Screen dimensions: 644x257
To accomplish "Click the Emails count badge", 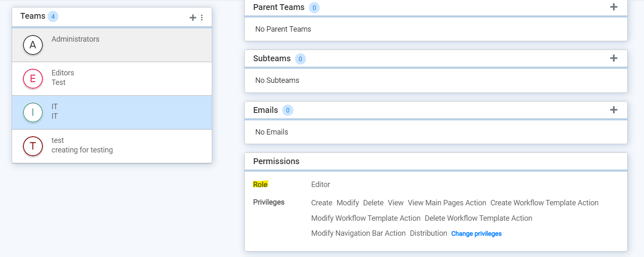I will tap(288, 110).
